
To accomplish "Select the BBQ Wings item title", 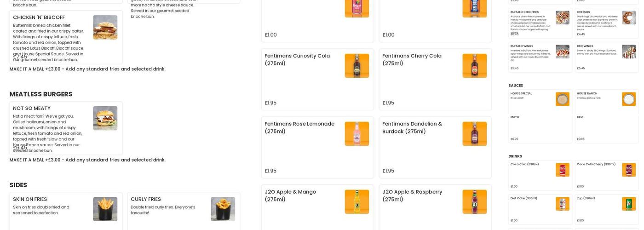I will click(x=585, y=46).
